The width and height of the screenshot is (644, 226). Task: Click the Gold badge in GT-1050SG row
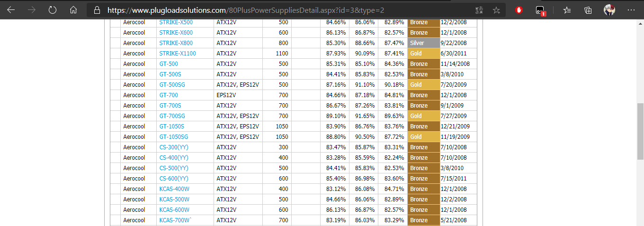[424, 137]
